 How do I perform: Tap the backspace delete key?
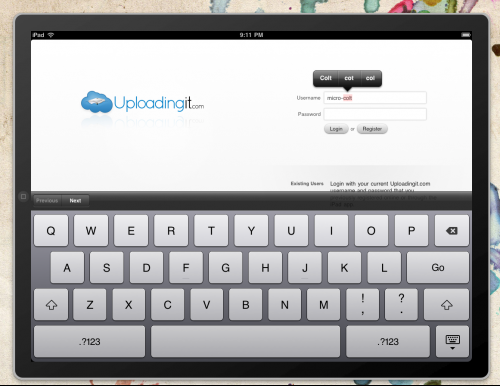pyautogui.click(x=452, y=231)
